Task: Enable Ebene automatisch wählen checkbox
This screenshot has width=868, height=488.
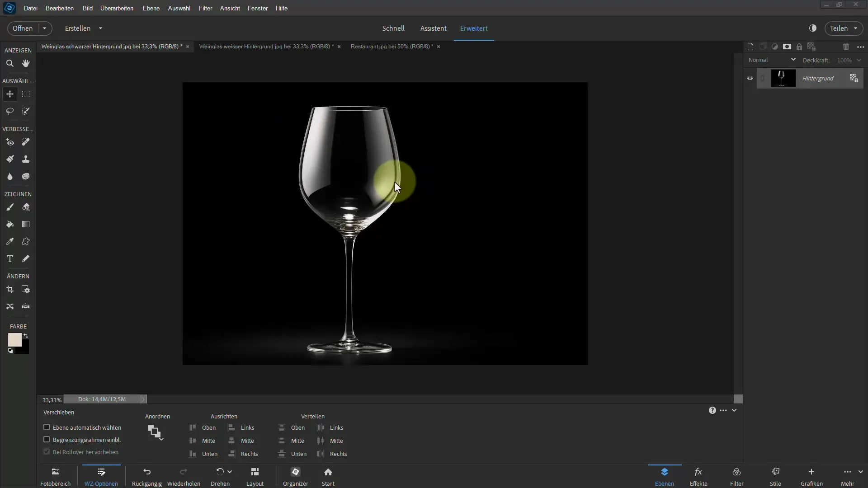Action: coord(47,427)
